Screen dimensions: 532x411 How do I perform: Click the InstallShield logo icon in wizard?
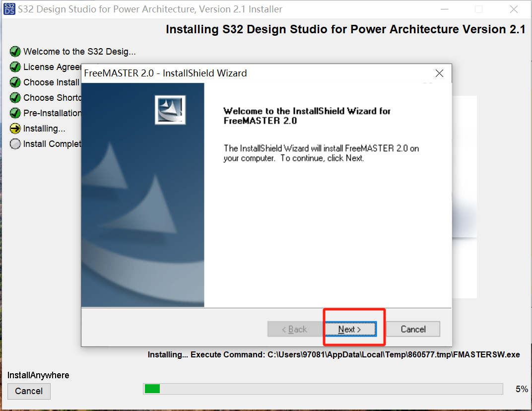(170, 110)
